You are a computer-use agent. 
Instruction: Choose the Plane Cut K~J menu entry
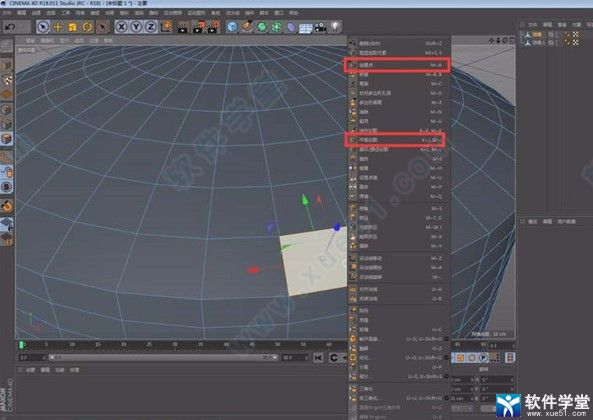click(x=395, y=140)
